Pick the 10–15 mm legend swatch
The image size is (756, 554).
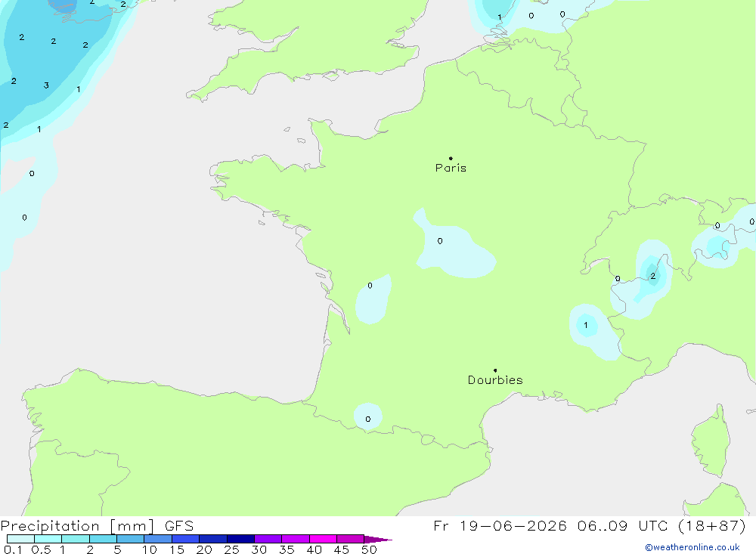pos(158,539)
